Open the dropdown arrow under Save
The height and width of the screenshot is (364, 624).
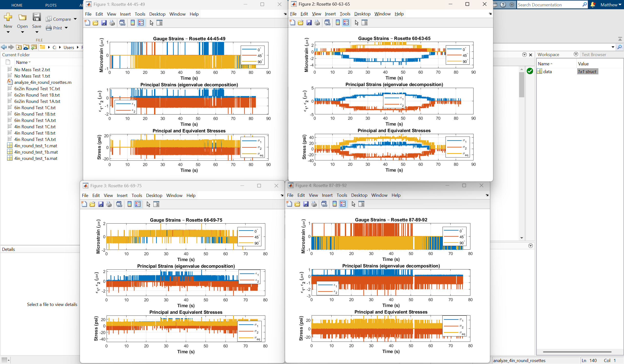coord(37,32)
